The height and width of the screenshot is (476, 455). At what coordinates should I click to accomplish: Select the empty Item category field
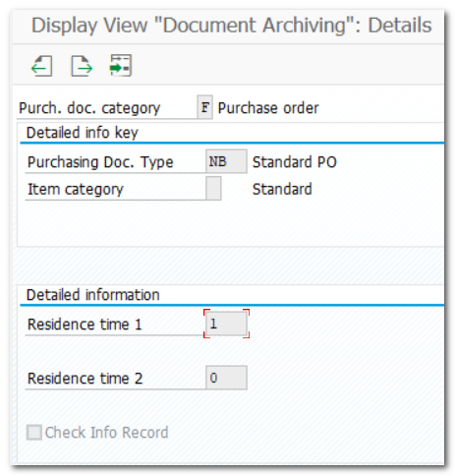[x=213, y=188]
